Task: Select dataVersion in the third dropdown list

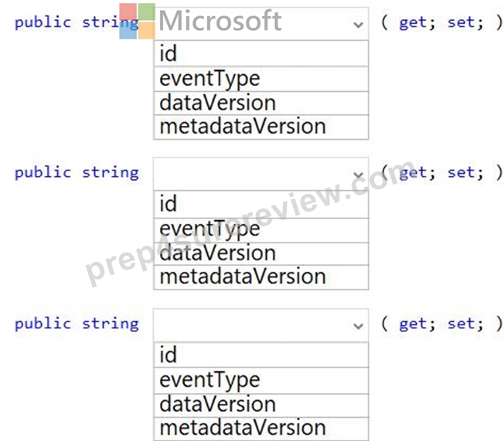Action: 261,405
